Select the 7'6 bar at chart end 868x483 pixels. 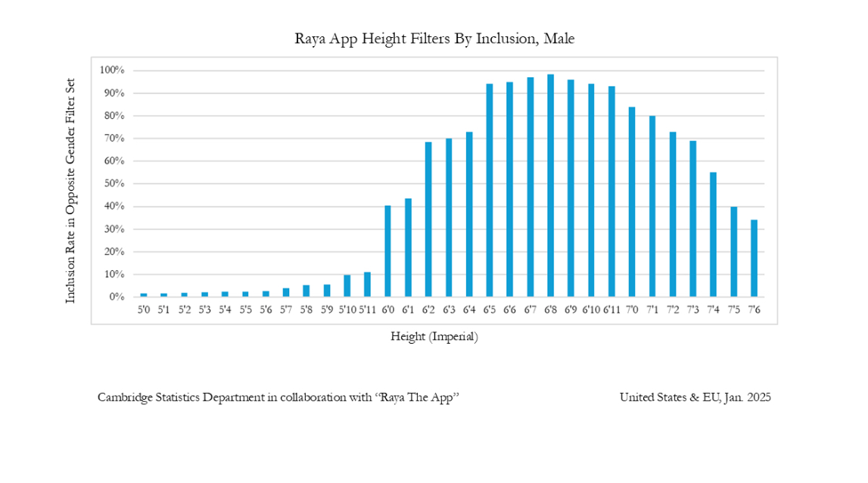754,258
